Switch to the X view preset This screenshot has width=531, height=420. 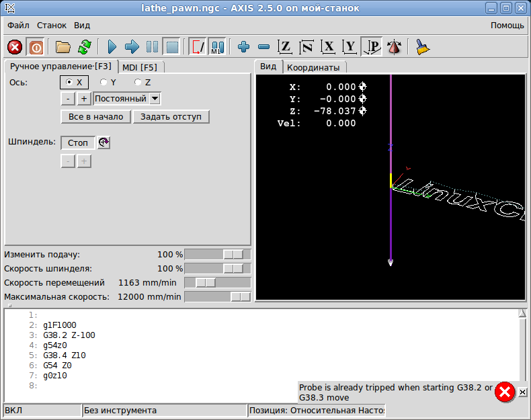328,47
